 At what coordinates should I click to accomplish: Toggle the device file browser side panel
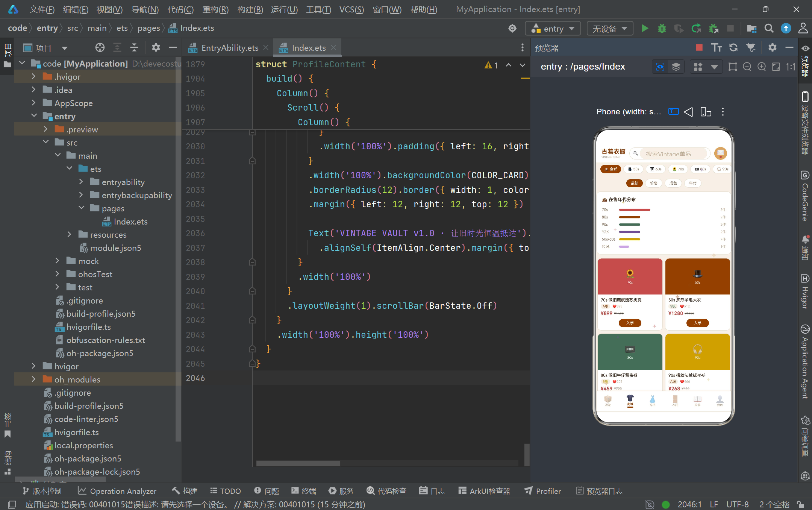tap(805, 123)
